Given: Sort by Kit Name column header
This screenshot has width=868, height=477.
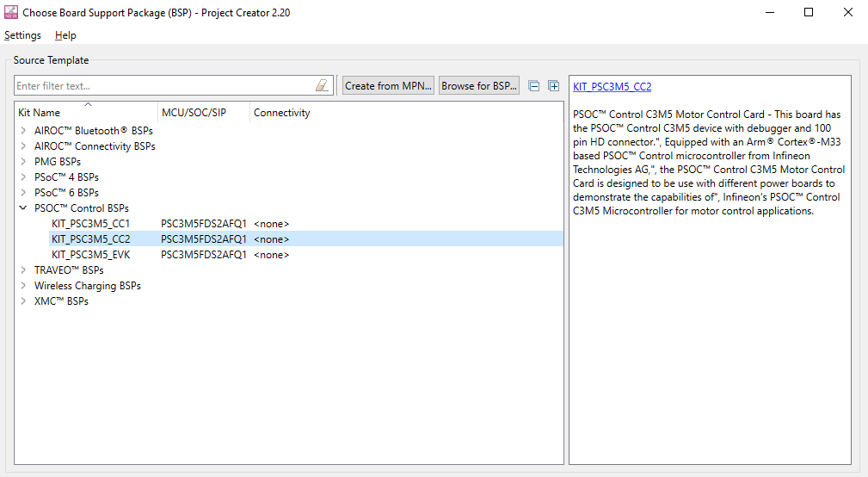Looking at the screenshot, I should click(x=87, y=113).
